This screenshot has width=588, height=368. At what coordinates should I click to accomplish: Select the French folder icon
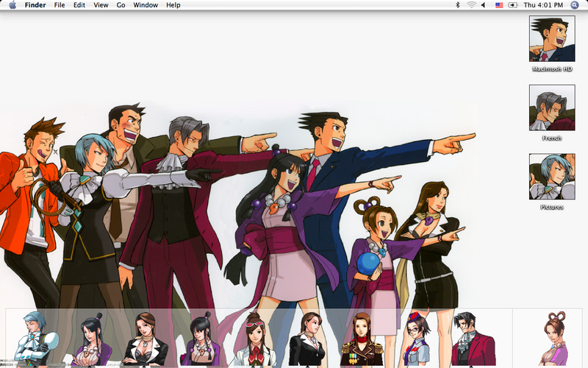click(552, 107)
